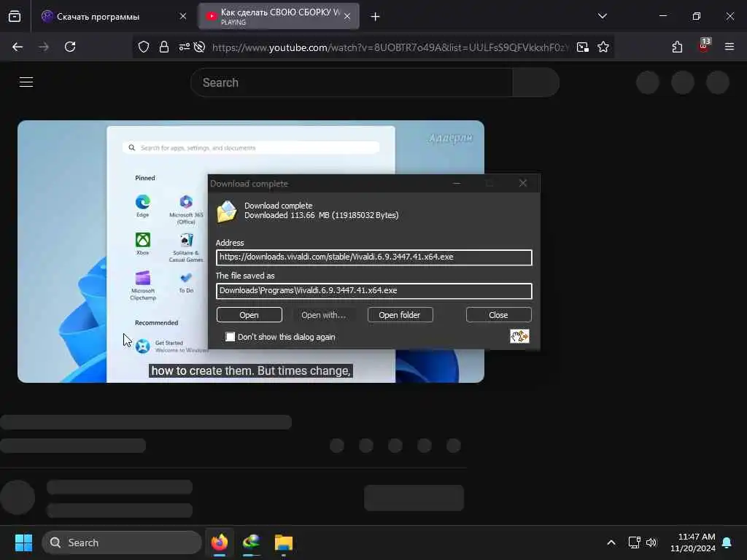This screenshot has width=747, height=560.
Task: Open Picture-in-Picture icon in the address bar
Action: click(583, 47)
